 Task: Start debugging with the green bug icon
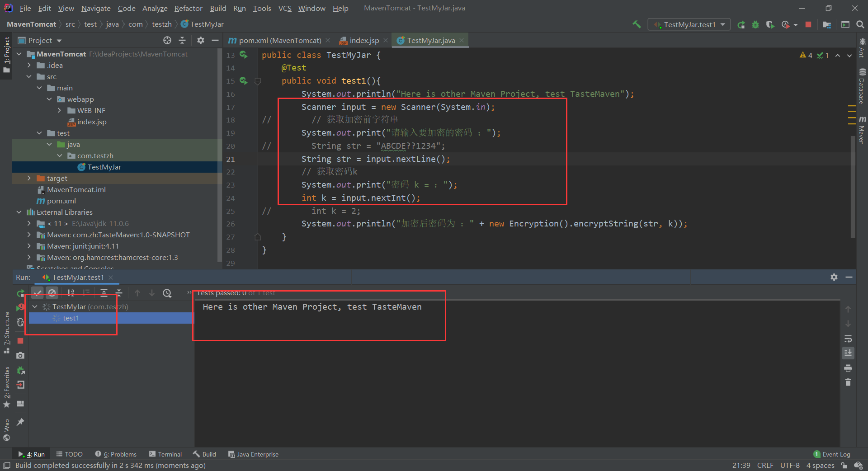755,24
